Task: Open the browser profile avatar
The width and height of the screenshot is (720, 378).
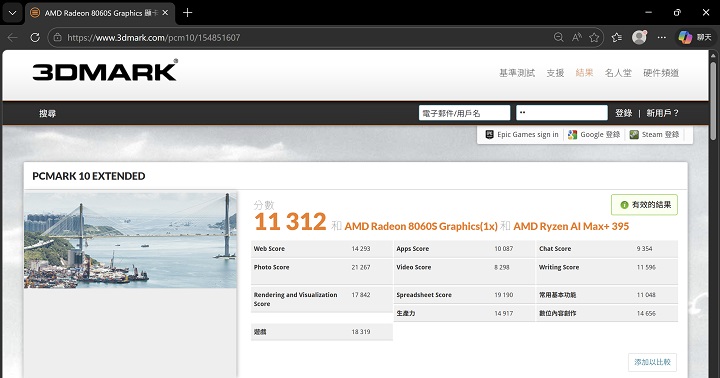Action: coord(639,37)
